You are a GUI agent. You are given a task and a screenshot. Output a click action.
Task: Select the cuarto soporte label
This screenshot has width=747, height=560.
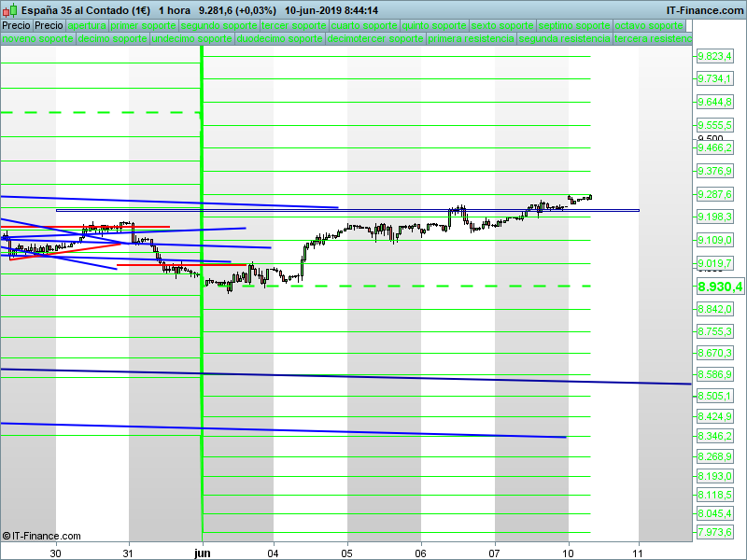click(x=364, y=26)
